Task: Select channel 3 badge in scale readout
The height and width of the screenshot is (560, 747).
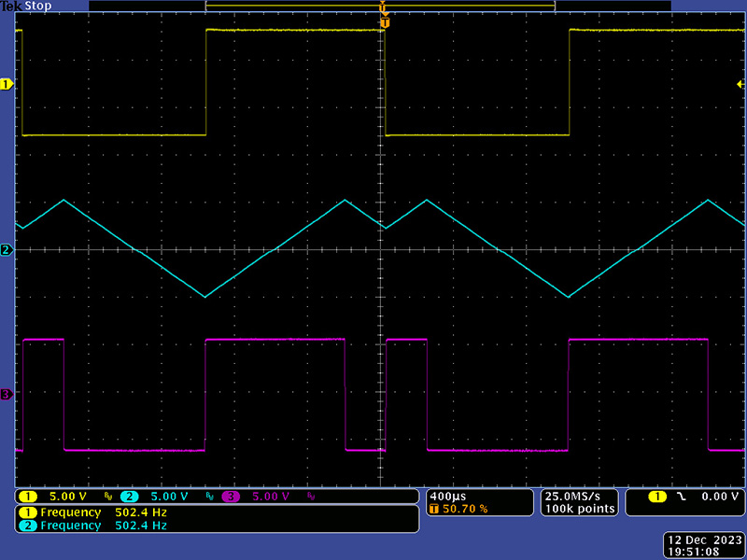Action: [230, 497]
